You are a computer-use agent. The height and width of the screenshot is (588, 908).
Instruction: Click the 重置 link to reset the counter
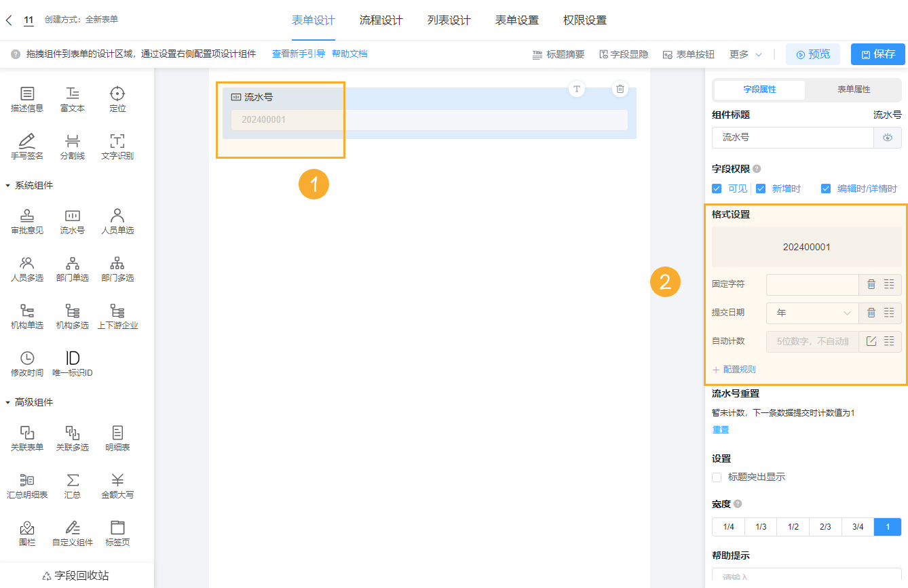[720, 429]
